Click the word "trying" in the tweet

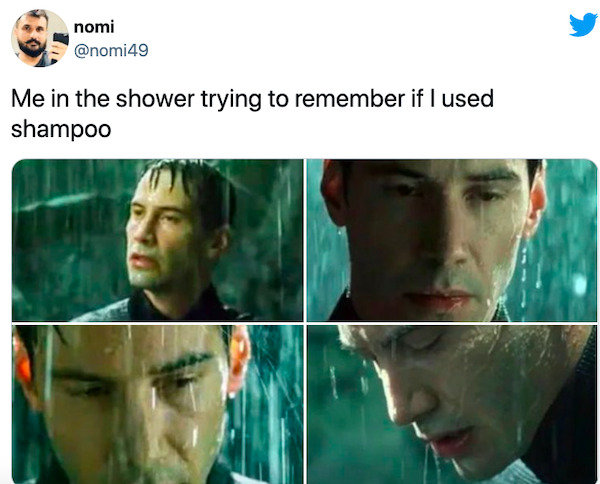(x=231, y=99)
